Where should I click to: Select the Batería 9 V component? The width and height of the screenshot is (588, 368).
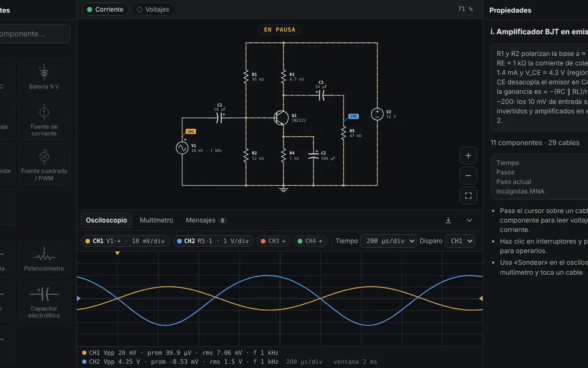(44, 77)
